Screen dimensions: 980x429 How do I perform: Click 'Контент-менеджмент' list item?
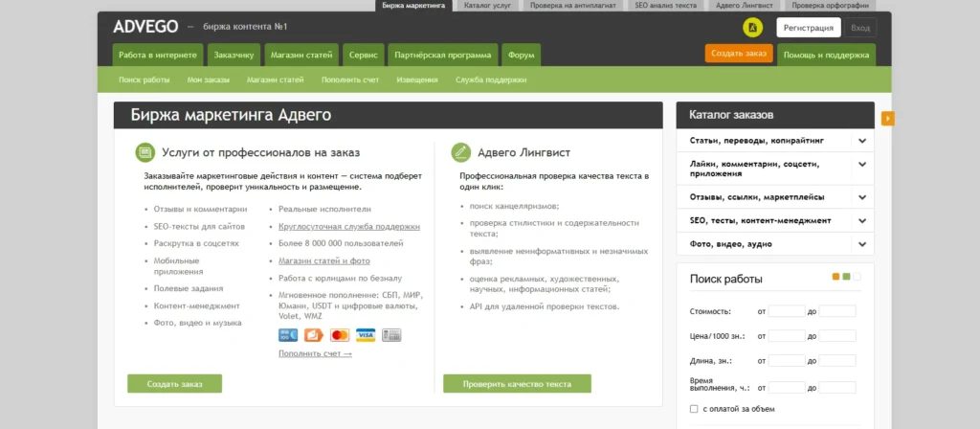point(197,305)
